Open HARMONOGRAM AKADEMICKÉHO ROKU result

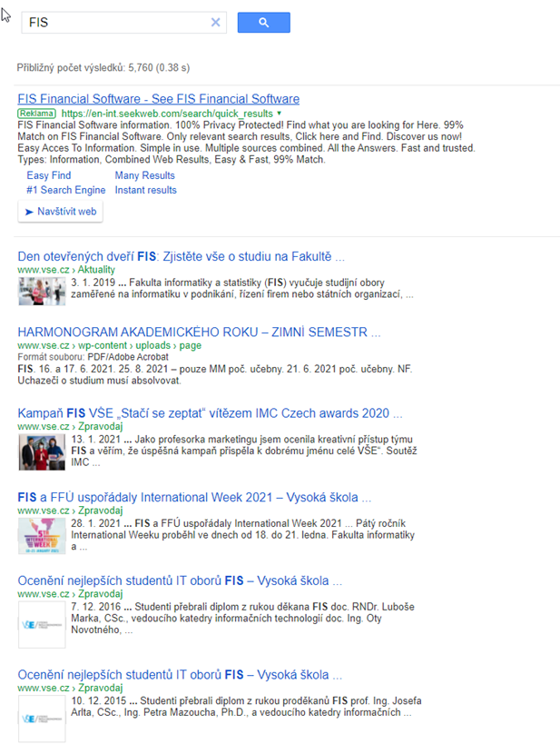click(x=199, y=332)
